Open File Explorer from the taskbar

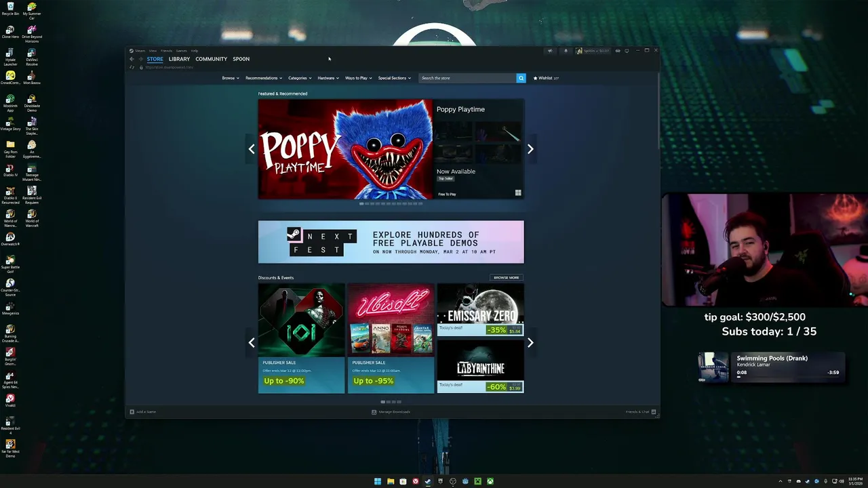pyautogui.click(x=391, y=481)
